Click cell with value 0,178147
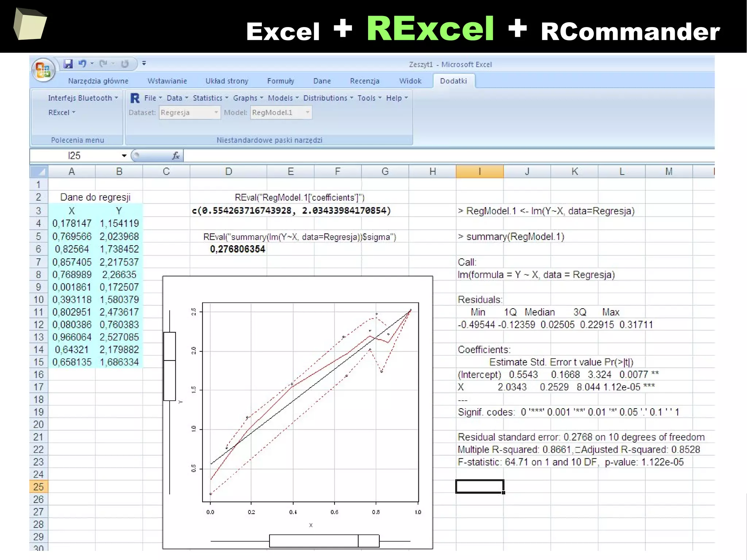This screenshot has width=747, height=560. tap(72, 223)
